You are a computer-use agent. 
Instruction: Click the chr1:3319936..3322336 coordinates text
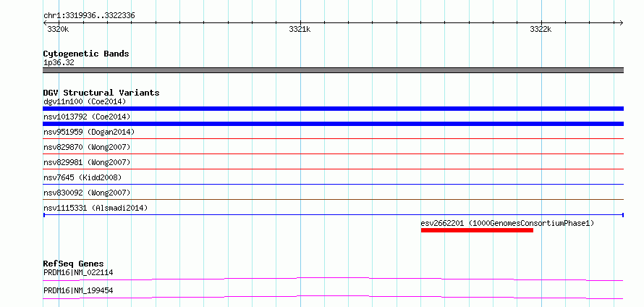(x=89, y=16)
